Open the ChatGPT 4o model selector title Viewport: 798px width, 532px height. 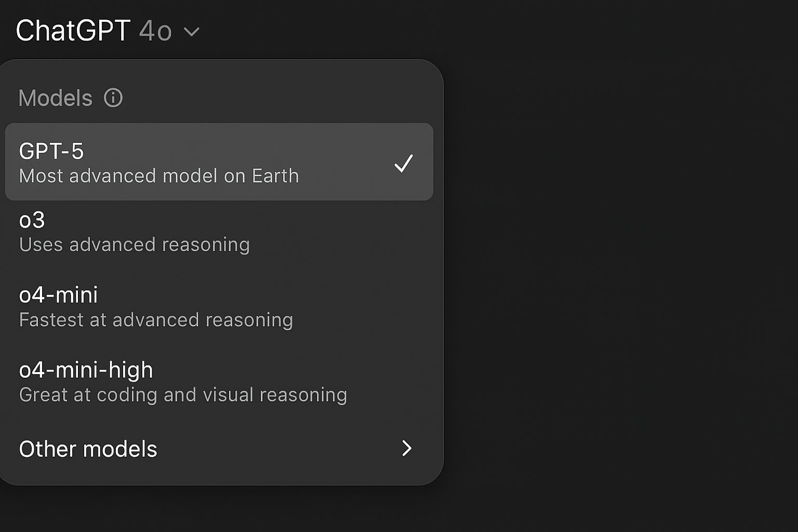click(x=108, y=31)
